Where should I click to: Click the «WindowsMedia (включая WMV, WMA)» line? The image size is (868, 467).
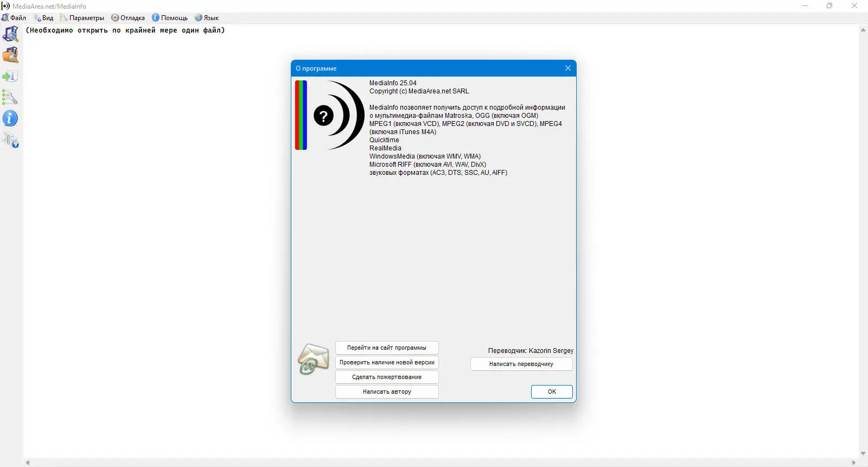point(425,156)
